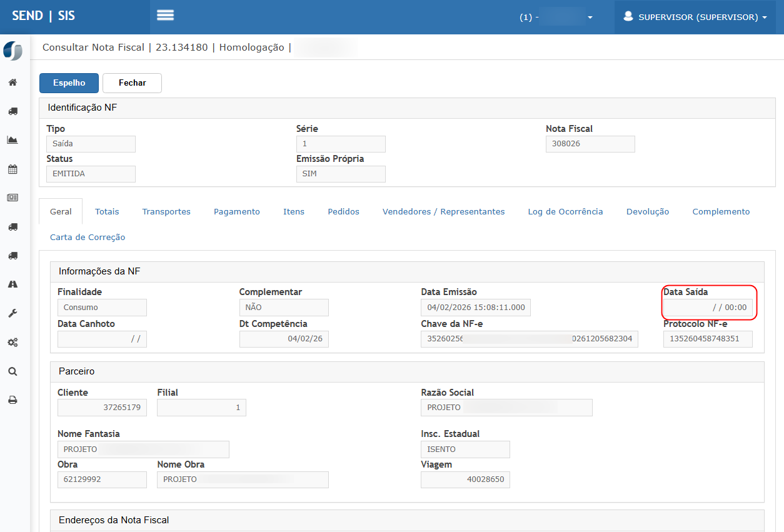The width and height of the screenshot is (784, 532).
Task: Open the Transportes tab
Action: [x=166, y=212]
